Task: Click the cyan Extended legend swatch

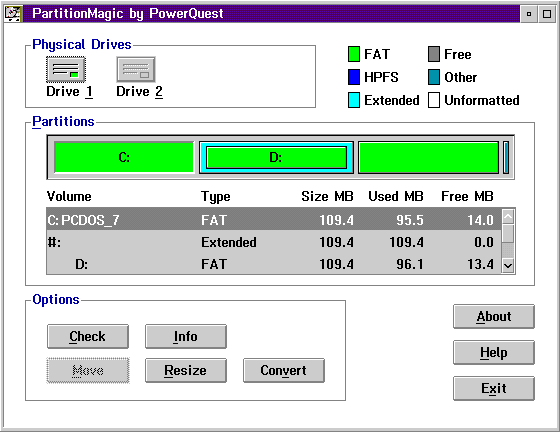Action: pyautogui.click(x=354, y=100)
